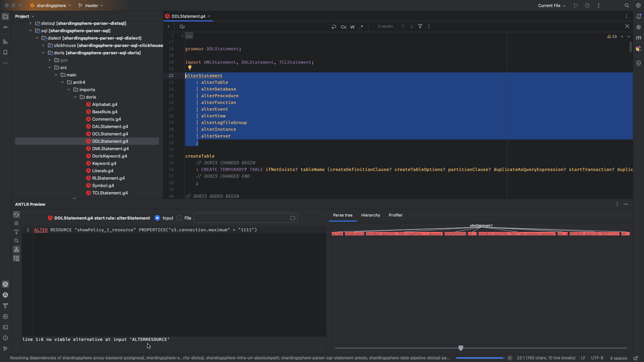644x362 pixels.
Task: Click the browse folder icon in ANTLR Preview
Action: point(293,218)
